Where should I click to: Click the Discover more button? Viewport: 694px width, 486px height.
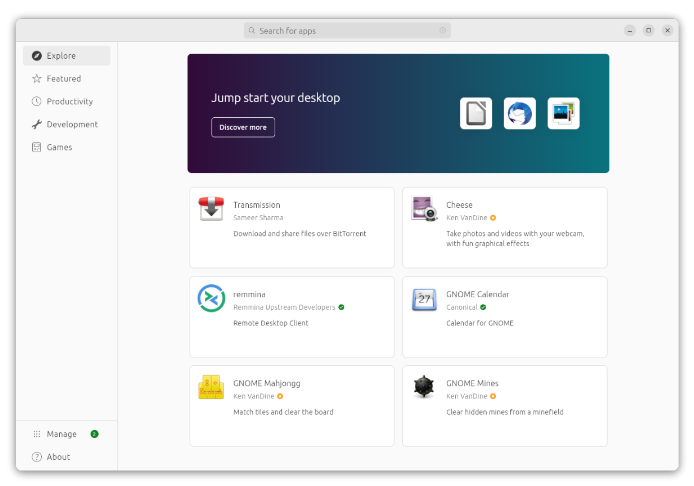click(243, 127)
